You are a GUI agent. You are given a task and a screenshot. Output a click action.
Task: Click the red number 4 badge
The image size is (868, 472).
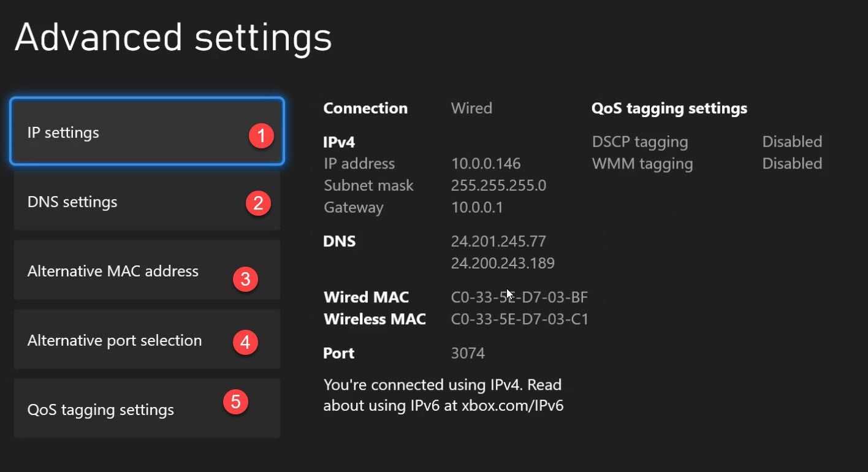245,341
